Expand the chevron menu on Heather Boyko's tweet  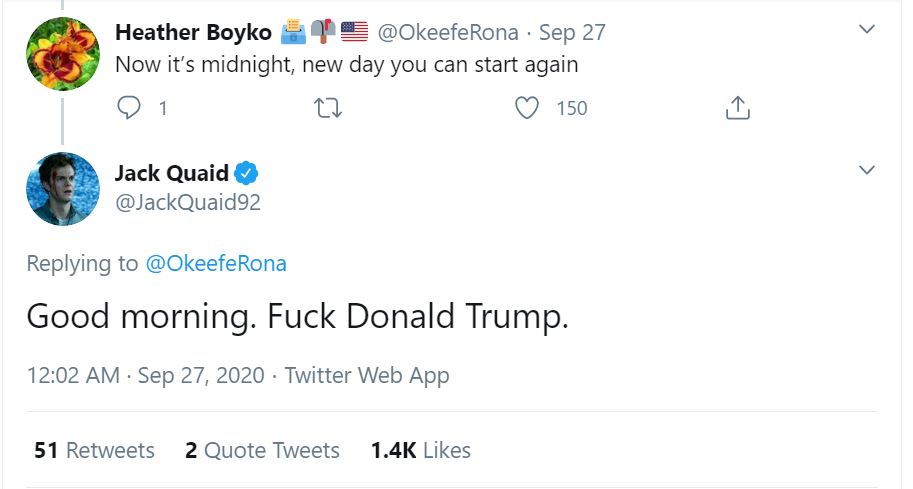(x=867, y=30)
